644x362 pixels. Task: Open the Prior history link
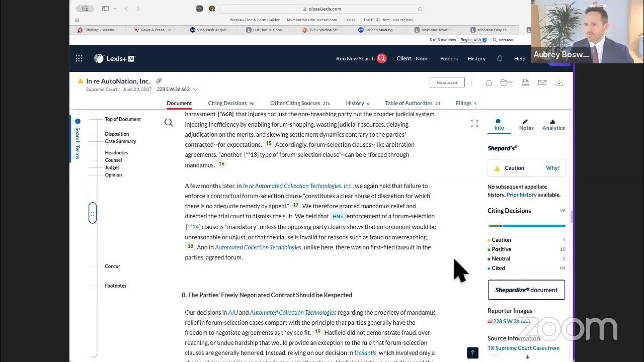521,195
